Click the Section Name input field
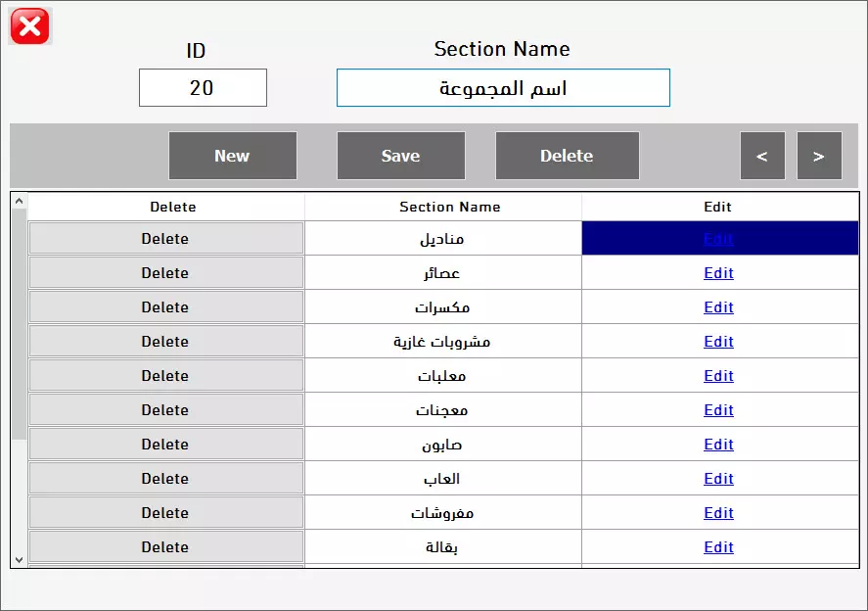868x611 pixels. (502, 87)
